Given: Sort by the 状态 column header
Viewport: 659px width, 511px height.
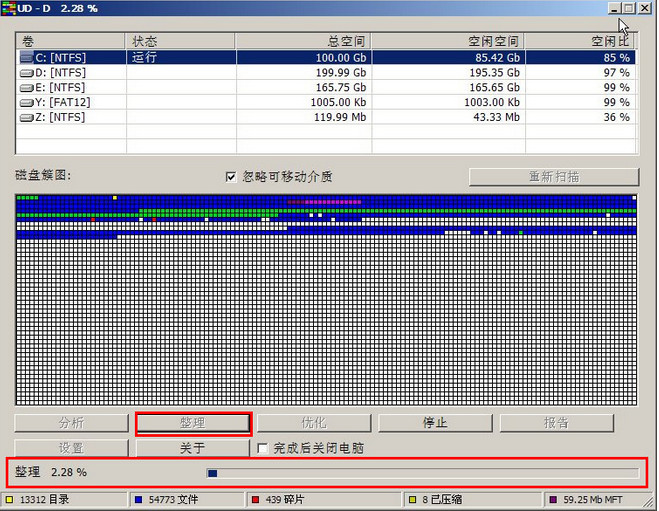Looking at the screenshot, I should click(180, 41).
